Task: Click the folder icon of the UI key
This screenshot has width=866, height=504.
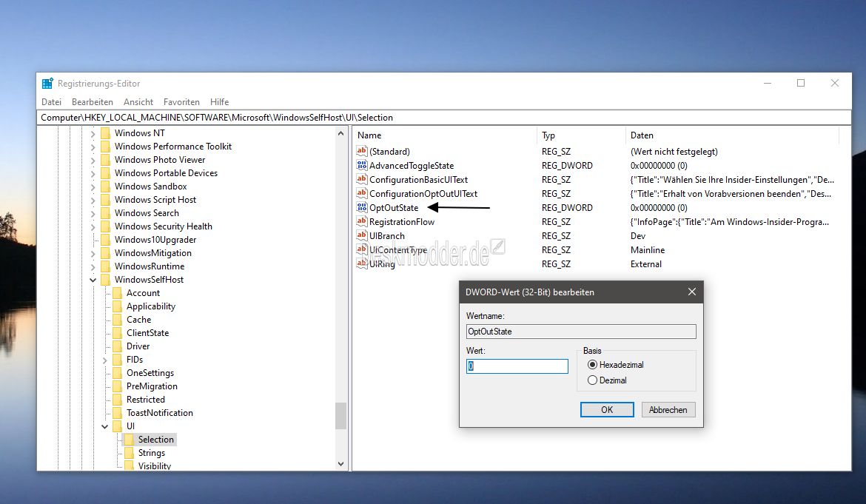Action: point(117,426)
